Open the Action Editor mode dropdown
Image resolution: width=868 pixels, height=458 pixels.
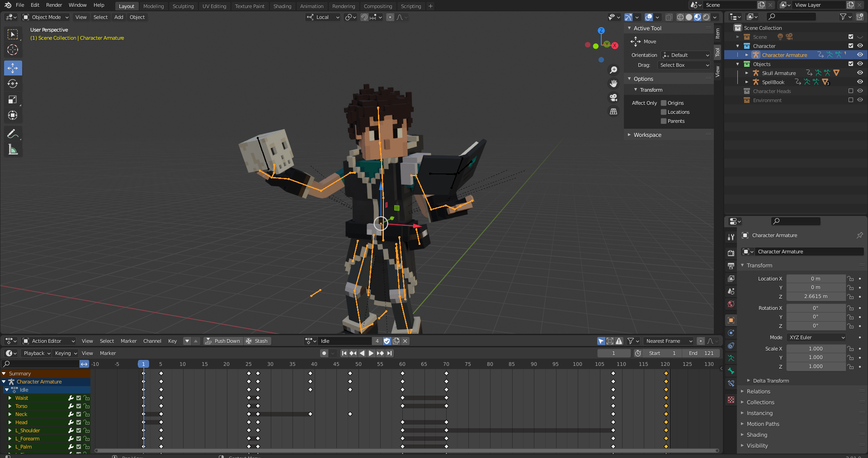[x=49, y=341]
